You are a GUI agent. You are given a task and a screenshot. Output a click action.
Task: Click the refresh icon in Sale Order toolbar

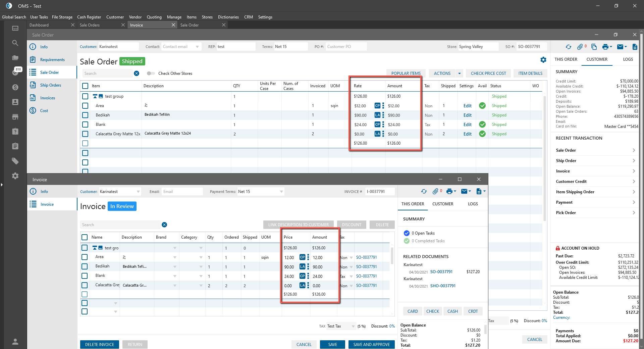coord(568,47)
